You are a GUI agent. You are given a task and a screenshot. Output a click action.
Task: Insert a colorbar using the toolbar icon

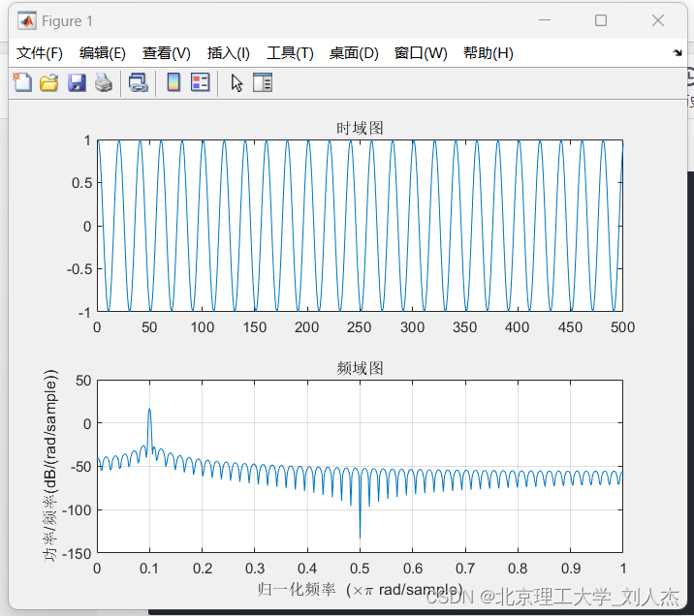pos(173,82)
